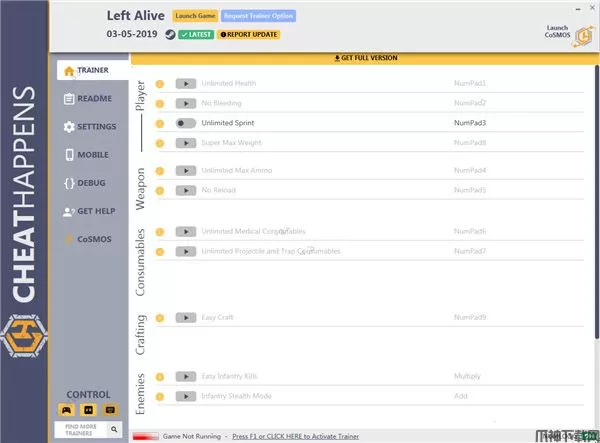Screen dimensions: 600x443
Task: Click the Add hotkey for Infantry Stealth Mode
Action: [461, 396]
